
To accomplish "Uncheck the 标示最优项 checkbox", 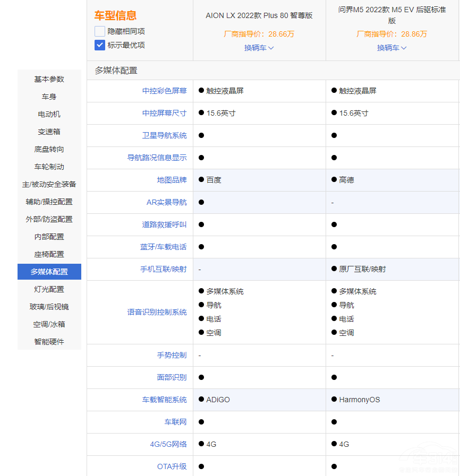I will 100,45.
